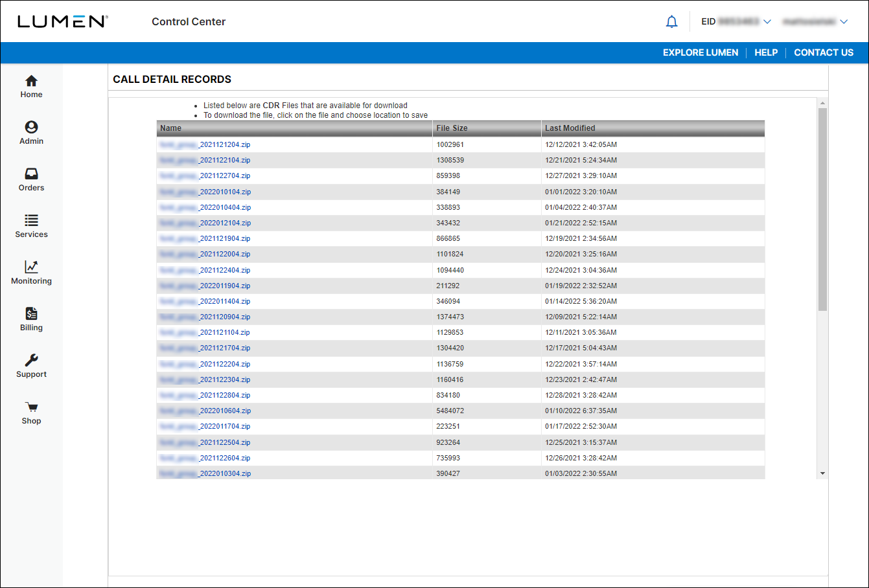Download the file ending _2021122304.zip

(205, 379)
